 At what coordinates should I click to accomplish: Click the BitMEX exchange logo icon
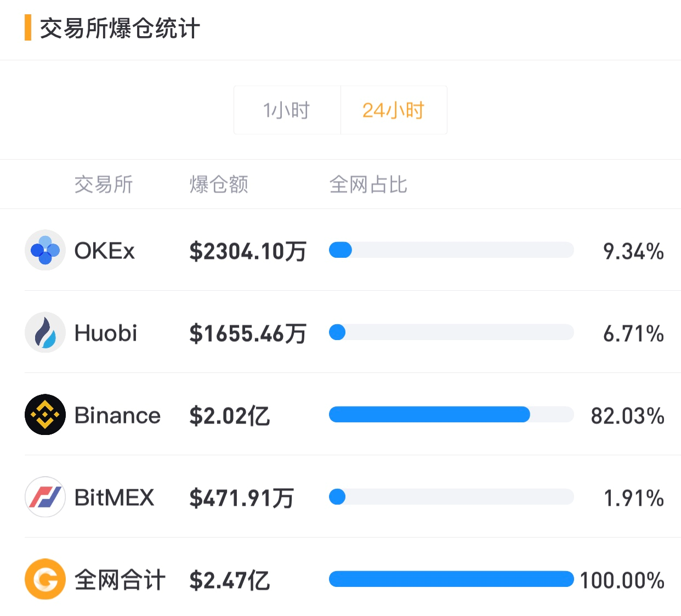(45, 497)
